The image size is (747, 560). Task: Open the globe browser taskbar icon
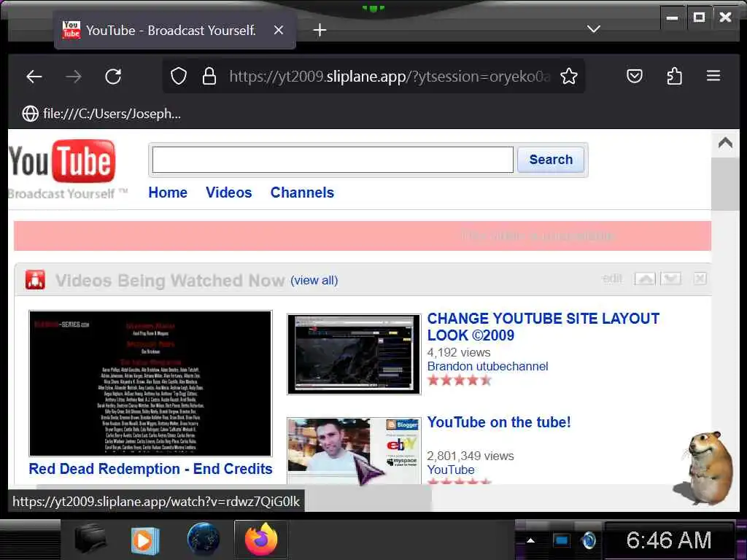(204, 540)
